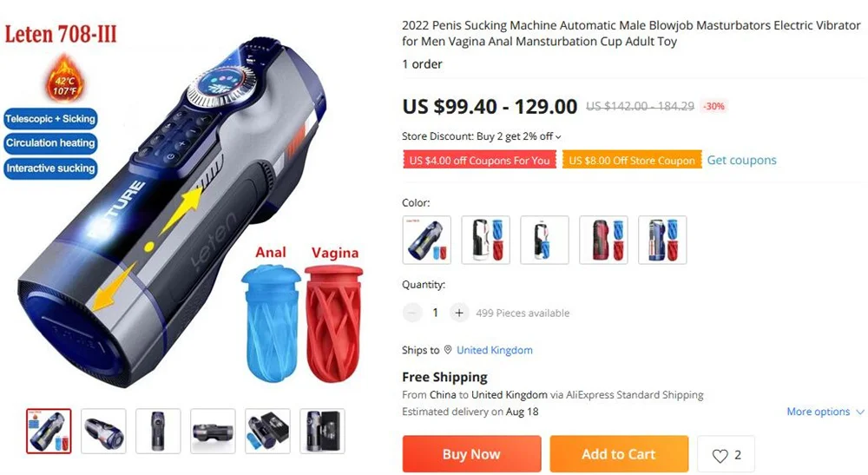Click the heart wishlist icon
868x475 pixels.
click(x=720, y=456)
